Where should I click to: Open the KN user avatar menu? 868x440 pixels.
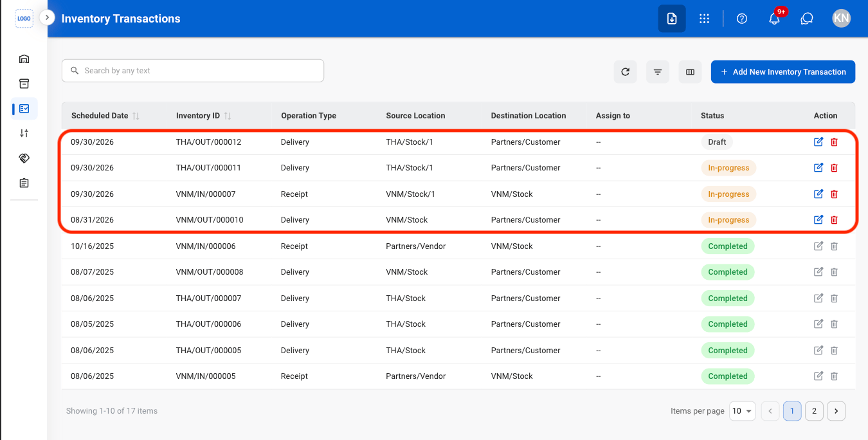pos(841,19)
